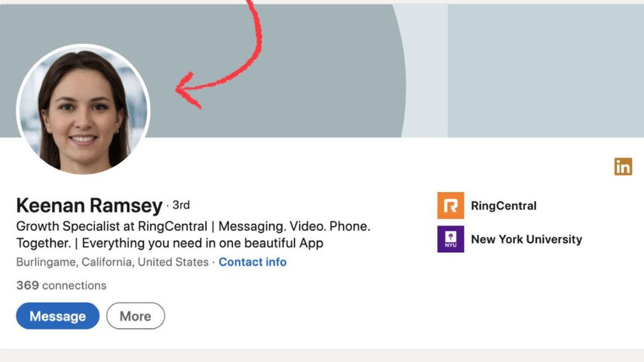This screenshot has height=362, width=644.
Task: Click the light blue right banner section
Action: [x=545, y=70]
